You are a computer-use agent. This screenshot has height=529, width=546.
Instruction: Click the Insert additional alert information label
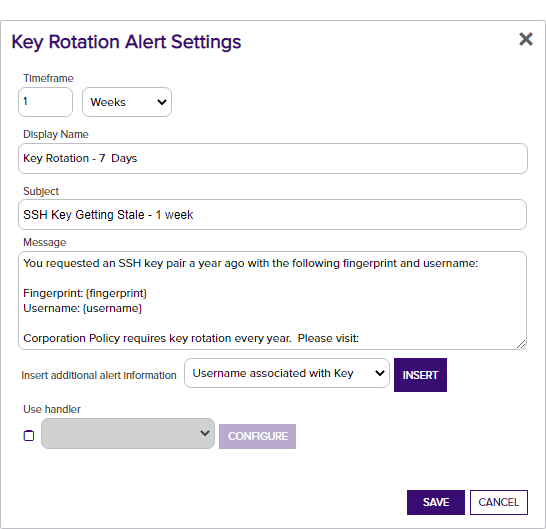click(99, 375)
